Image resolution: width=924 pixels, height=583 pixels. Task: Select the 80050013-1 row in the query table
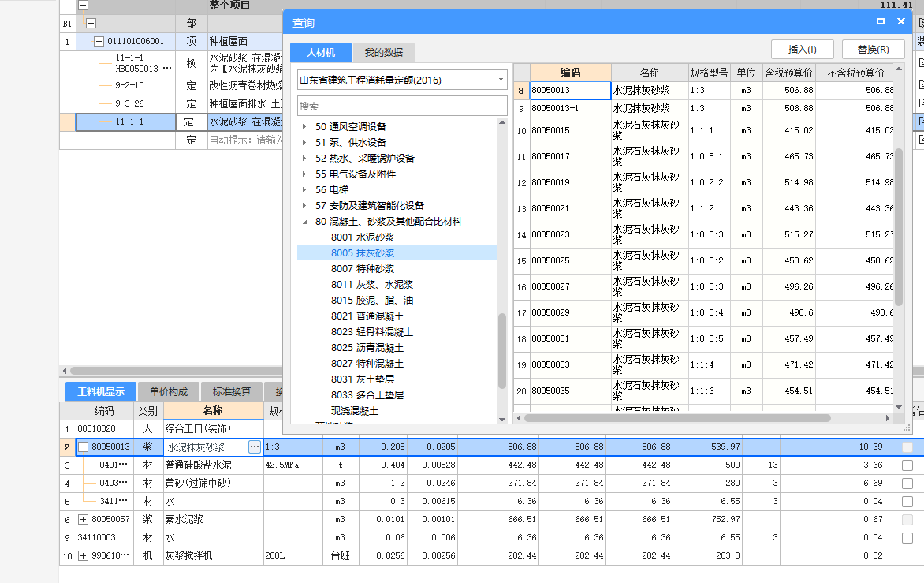coord(704,108)
